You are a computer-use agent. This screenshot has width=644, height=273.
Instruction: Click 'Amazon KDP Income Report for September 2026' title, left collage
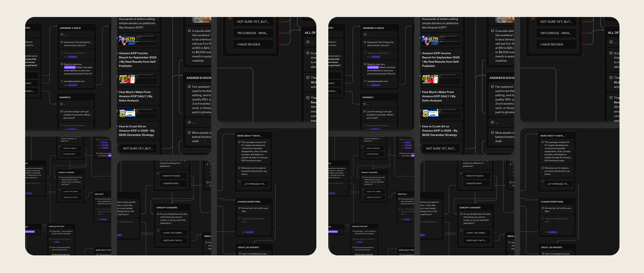point(138,59)
